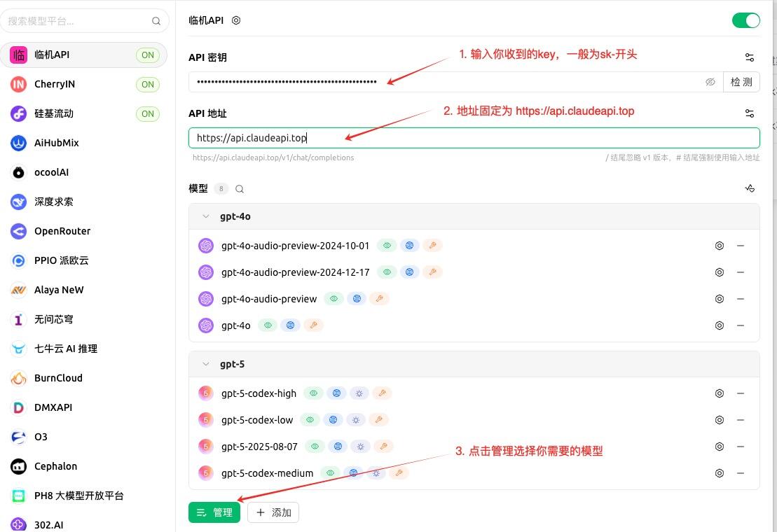The width and height of the screenshot is (777, 532).
Task: Select BurnCloud provider
Action: click(83, 378)
